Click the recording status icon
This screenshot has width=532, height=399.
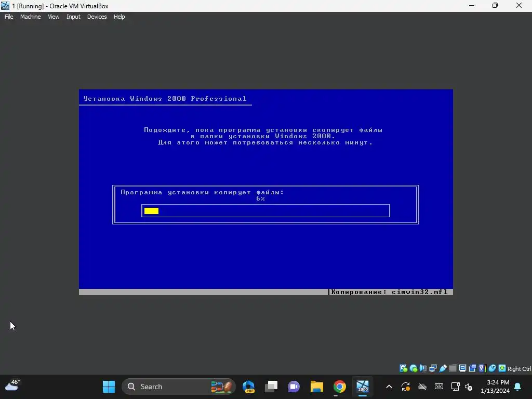(472, 368)
